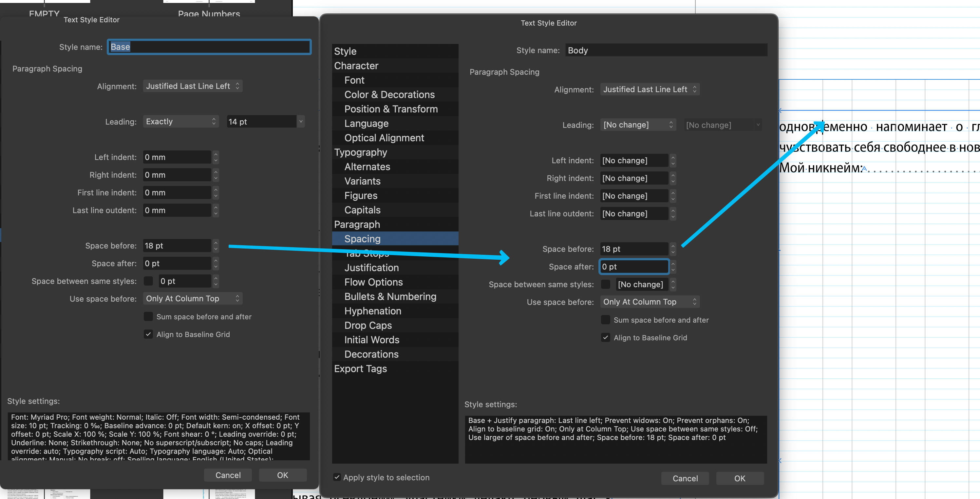Screen dimensions: 980x499
Task: Click Body Last line outdent stepper
Action: click(673, 214)
